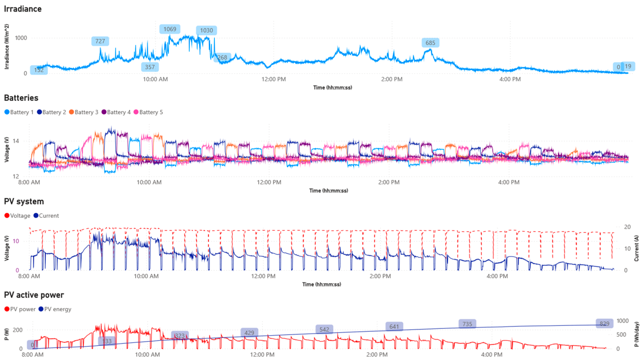Screen dimensions: 644x363
Task: Click PV system Voltage legend marker
Action: 7,216
